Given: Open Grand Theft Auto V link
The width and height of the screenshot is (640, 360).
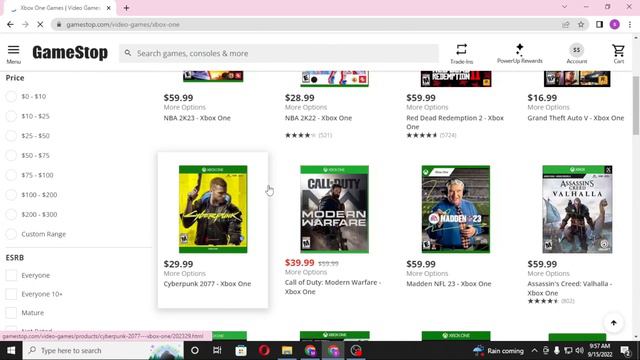Looking at the screenshot, I should point(576,118).
